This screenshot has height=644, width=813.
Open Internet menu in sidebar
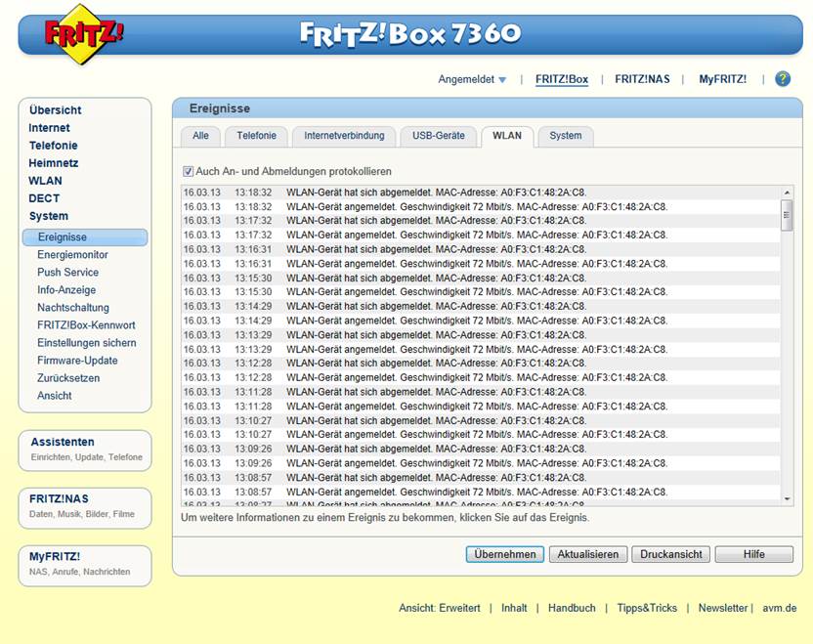49,128
